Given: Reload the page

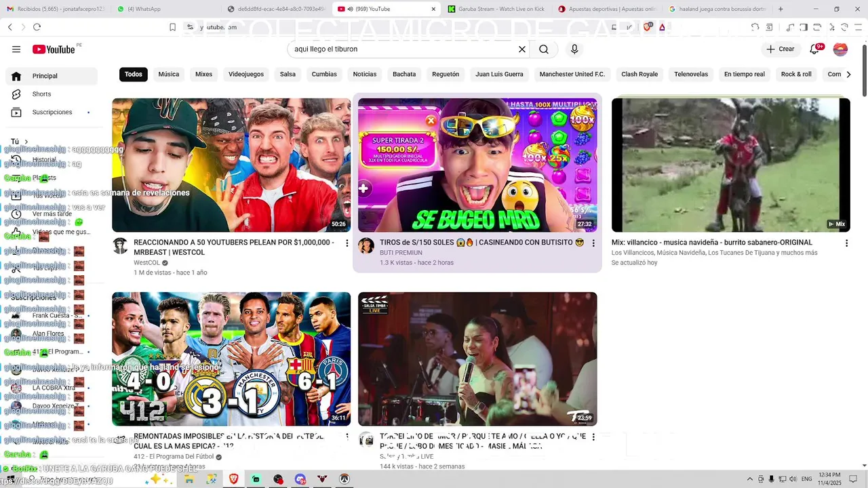Looking at the screenshot, I should tap(37, 27).
